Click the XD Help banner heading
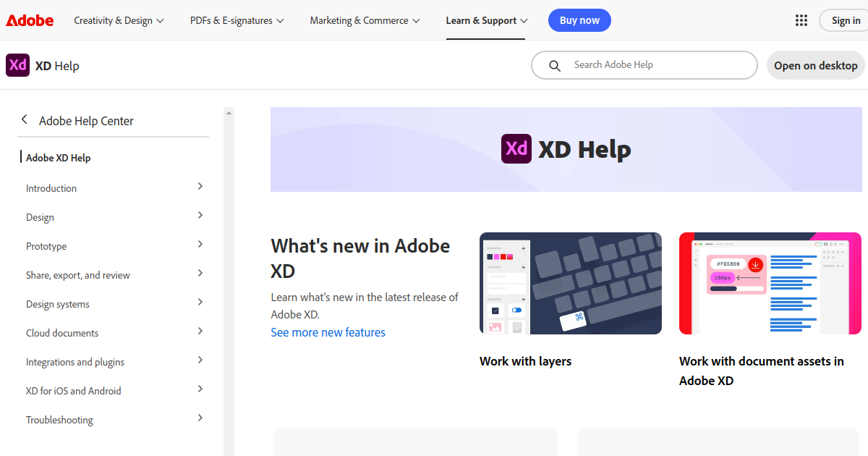868x456 pixels. pos(584,150)
